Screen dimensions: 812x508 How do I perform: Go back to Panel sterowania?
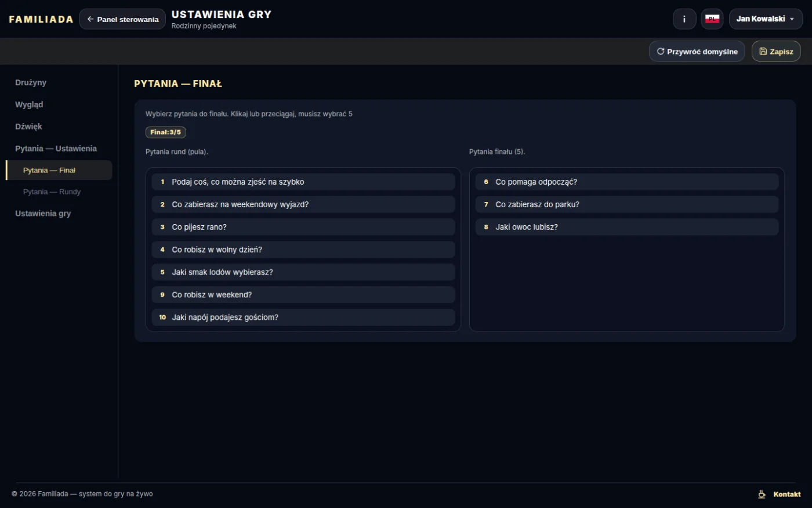(x=122, y=19)
